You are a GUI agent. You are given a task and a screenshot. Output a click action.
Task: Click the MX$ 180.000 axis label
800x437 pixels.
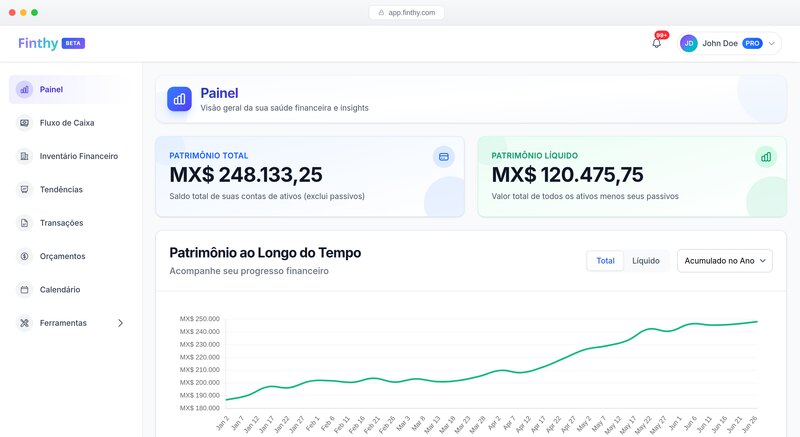coord(199,408)
